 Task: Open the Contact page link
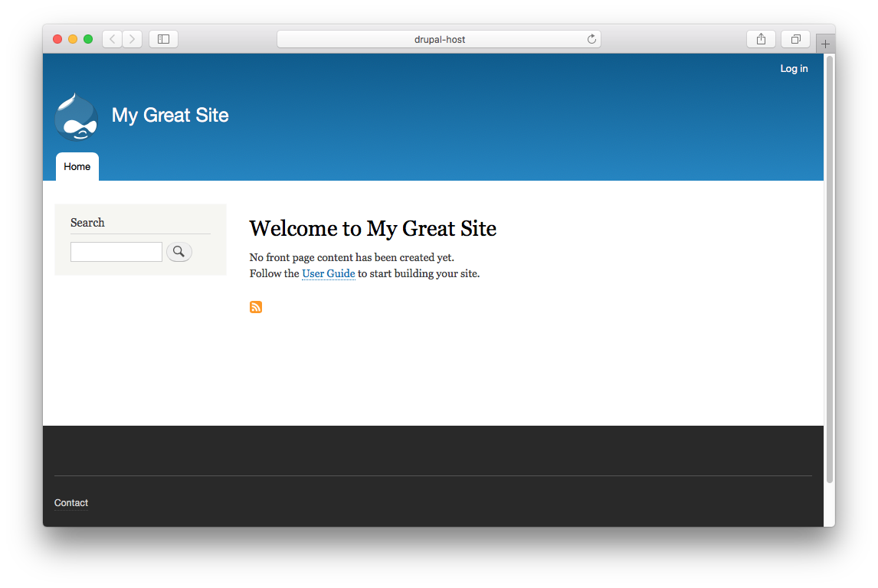(70, 503)
